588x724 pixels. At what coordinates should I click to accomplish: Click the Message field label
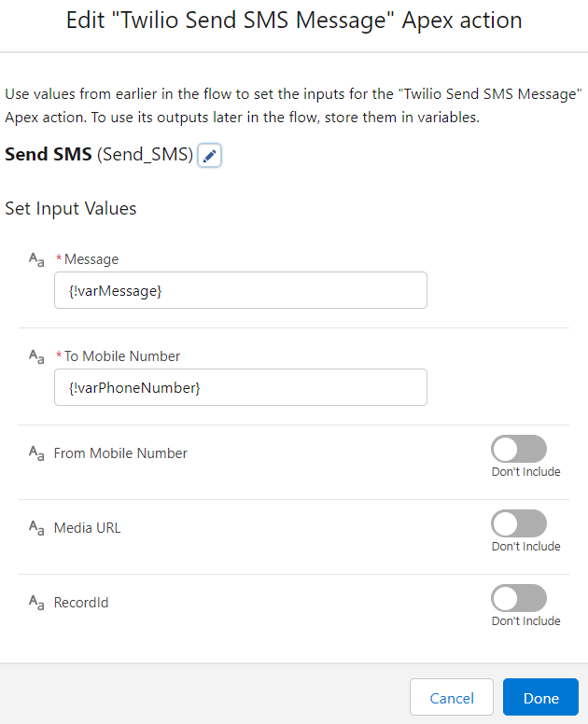[x=91, y=259]
